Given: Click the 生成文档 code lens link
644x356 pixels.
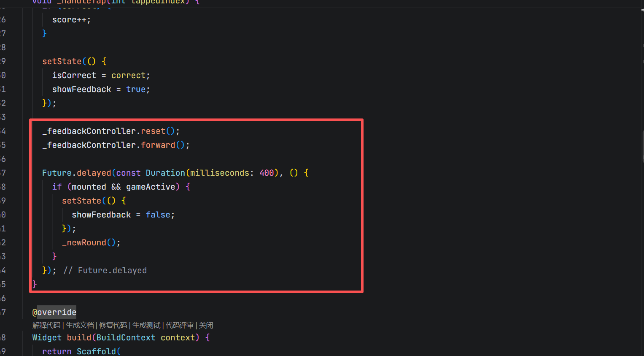Looking at the screenshot, I should (x=80, y=325).
